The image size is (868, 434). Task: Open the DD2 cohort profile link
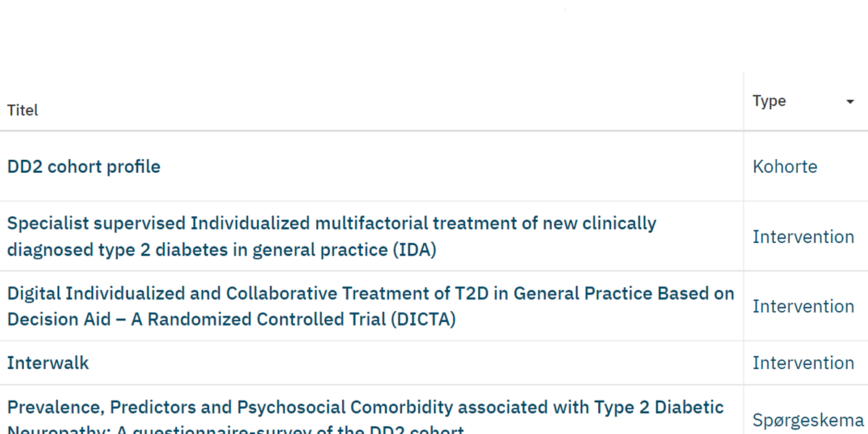pos(84,166)
